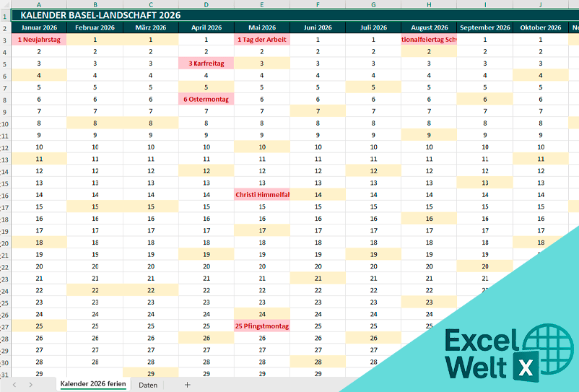Click the Juni 2026 month header cell
The width and height of the screenshot is (579, 392).
318,27
